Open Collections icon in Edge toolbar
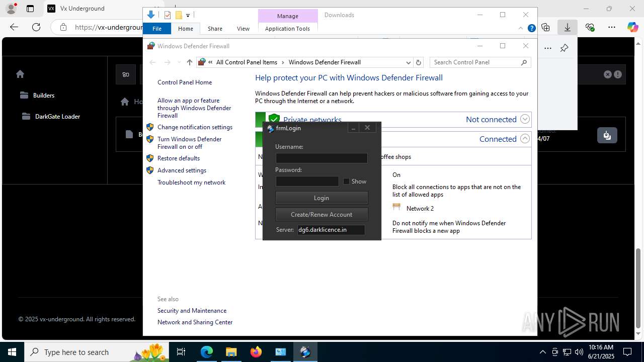The image size is (644, 362). point(545,27)
